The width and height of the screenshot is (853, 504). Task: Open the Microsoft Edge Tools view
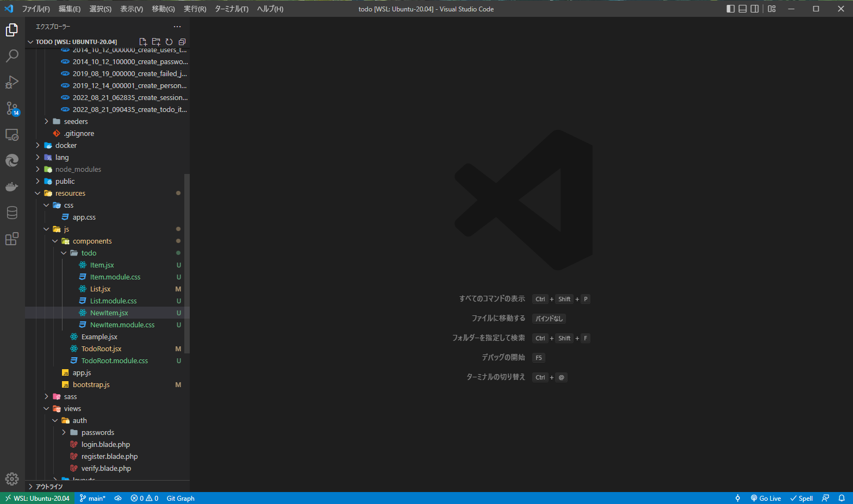[12, 160]
